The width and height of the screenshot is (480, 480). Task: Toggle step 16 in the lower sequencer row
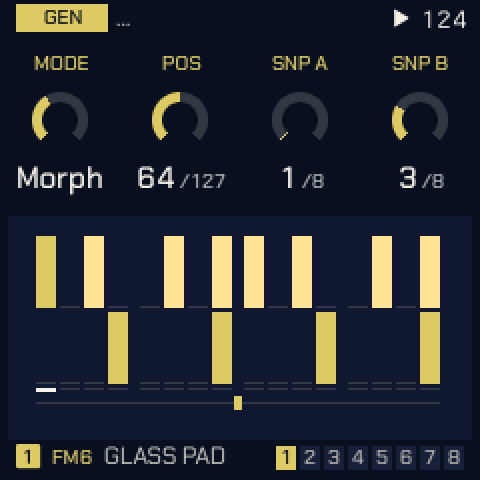tap(430, 348)
